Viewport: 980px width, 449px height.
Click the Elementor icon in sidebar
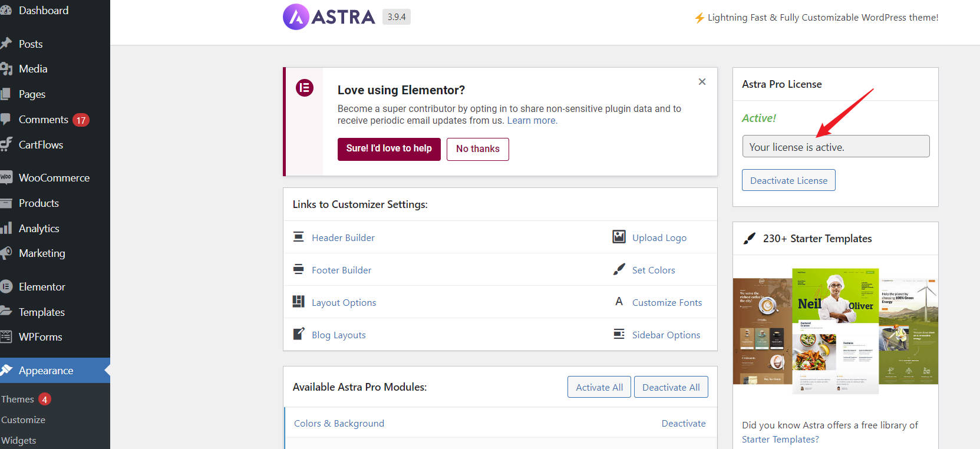6,286
